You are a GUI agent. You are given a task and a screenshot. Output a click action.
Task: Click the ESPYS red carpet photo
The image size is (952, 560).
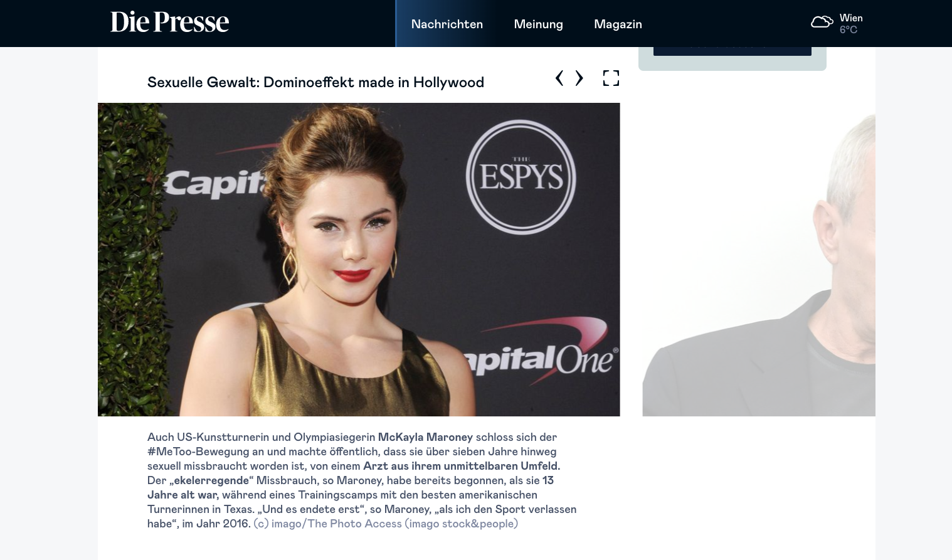click(x=359, y=259)
